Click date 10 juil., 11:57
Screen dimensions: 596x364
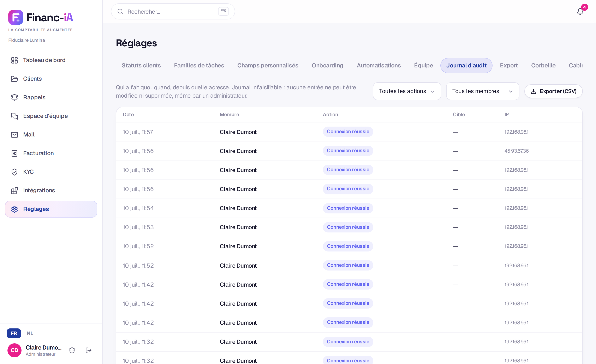point(138,132)
